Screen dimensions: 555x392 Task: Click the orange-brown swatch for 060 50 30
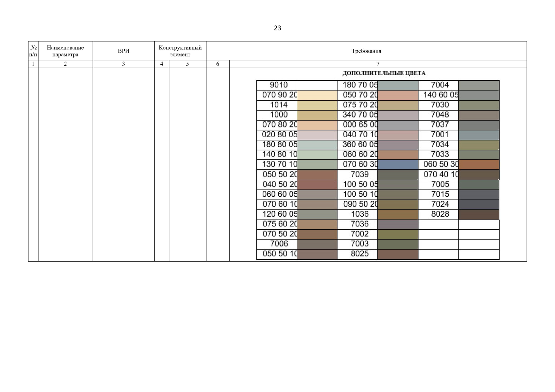pyautogui.click(x=478, y=164)
